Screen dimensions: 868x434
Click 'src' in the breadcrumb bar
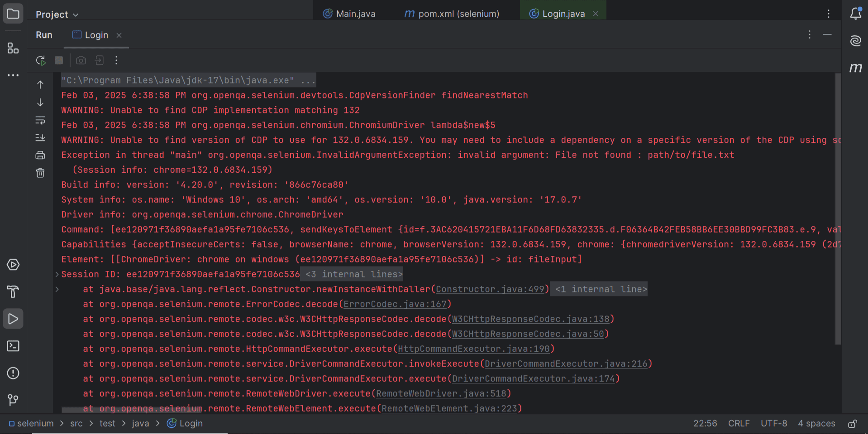[76, 424]
